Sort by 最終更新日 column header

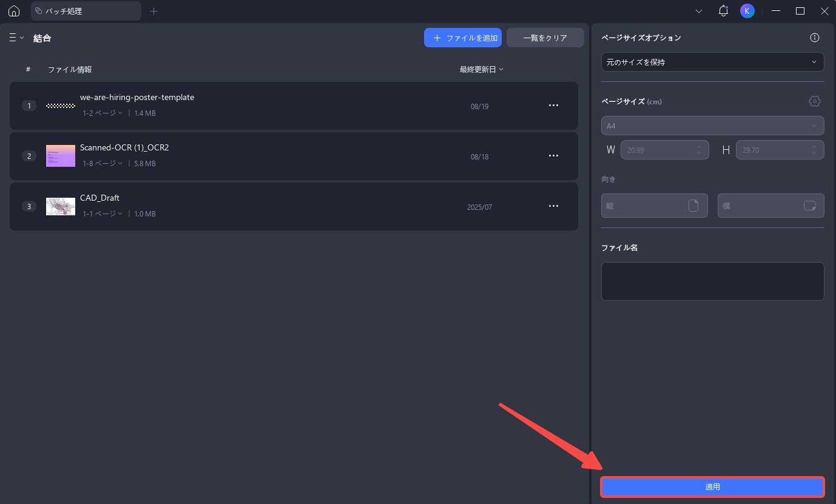[482, 69]
